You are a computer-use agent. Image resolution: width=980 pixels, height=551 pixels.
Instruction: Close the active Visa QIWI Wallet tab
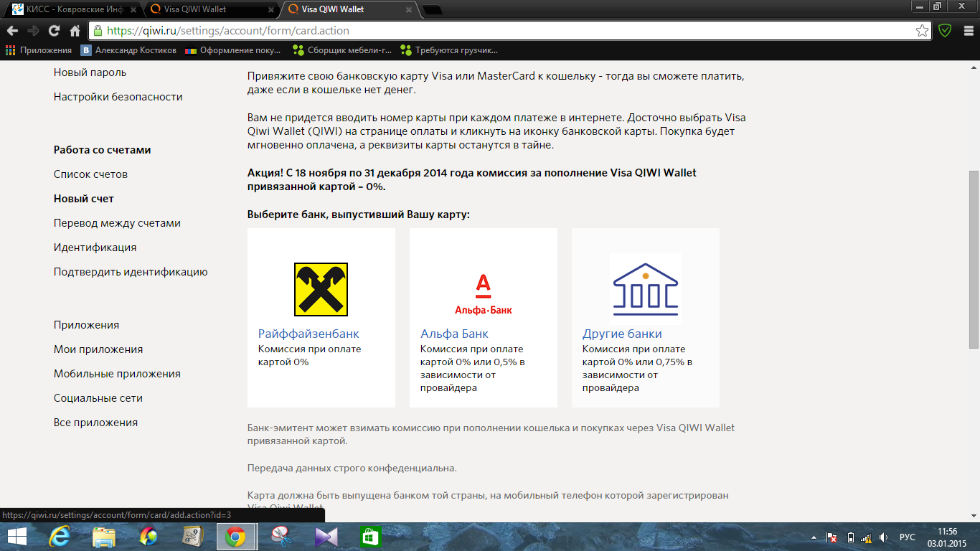click(x=409, y=10)
